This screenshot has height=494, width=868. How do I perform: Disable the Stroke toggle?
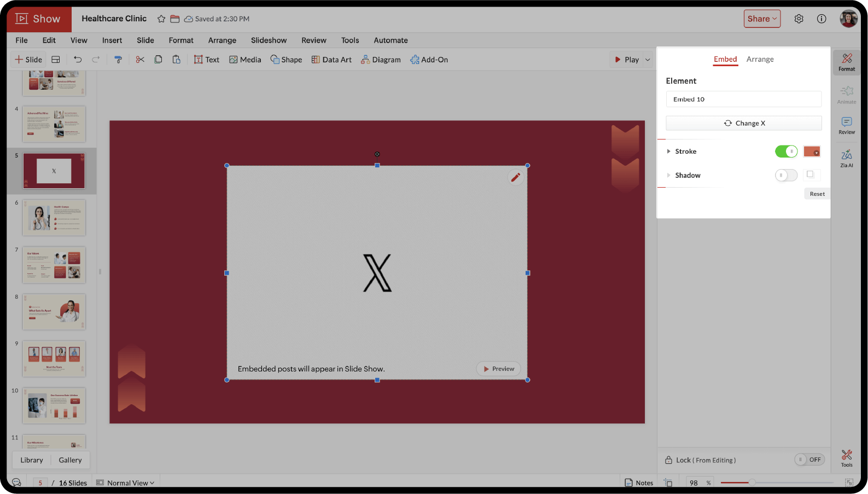pos(786,152)
